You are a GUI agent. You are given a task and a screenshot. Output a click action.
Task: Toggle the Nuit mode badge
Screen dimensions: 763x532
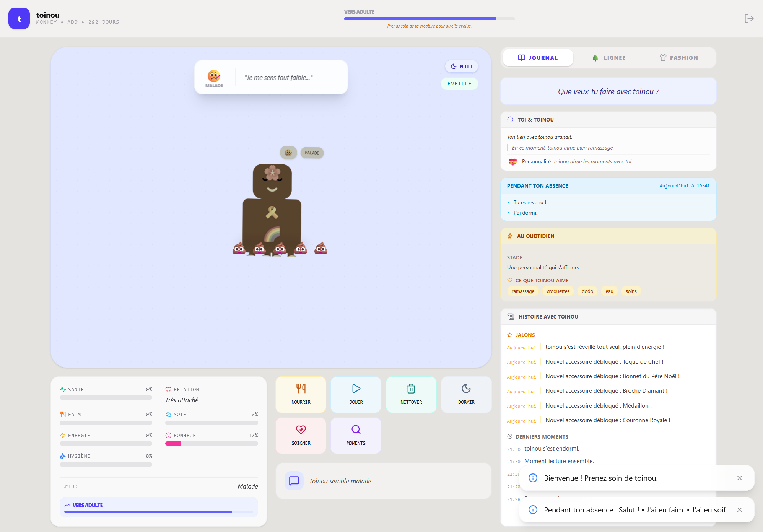(461, 66)
